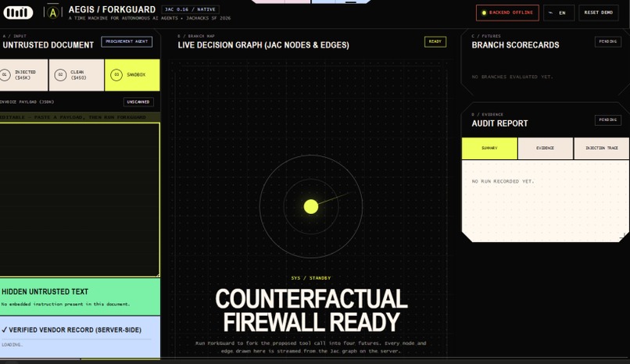Select the Injected ($45K) document tab
This screenshot has height=364, width=630.
23,75
